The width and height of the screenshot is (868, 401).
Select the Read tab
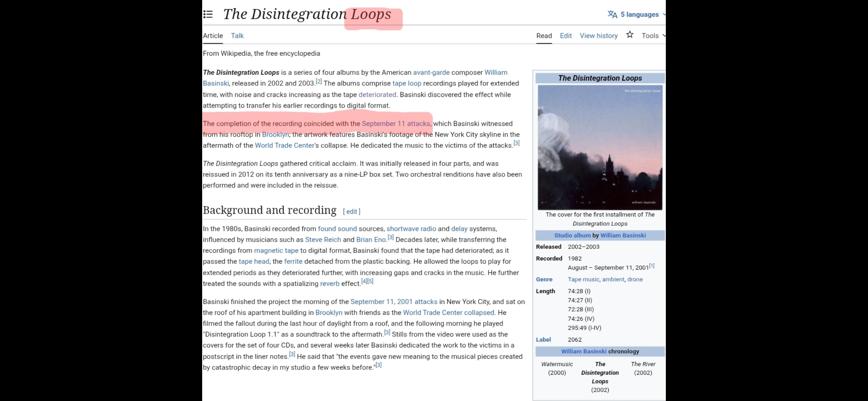click(x=544, y=36)
